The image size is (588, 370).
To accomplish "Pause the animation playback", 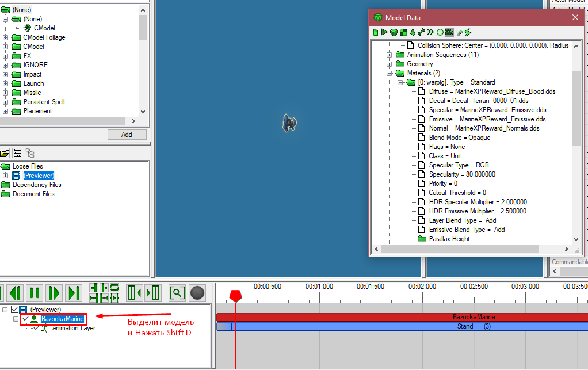I will point(35,293).
